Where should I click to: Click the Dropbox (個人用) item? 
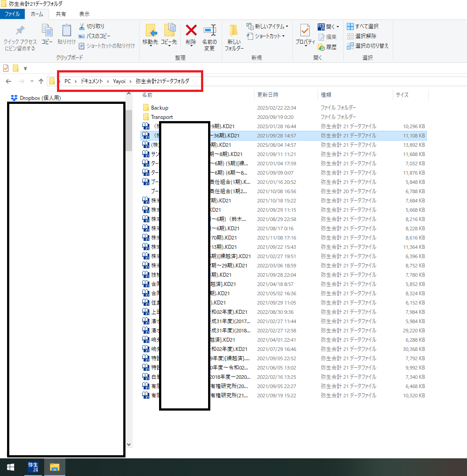coord(36,98)
